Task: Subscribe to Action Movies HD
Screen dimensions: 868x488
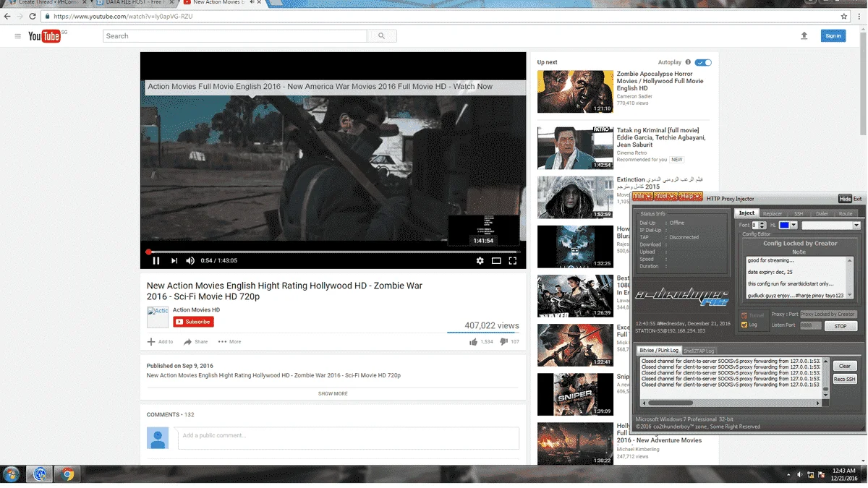Action: pyautogui.click(x=193, y=322)
